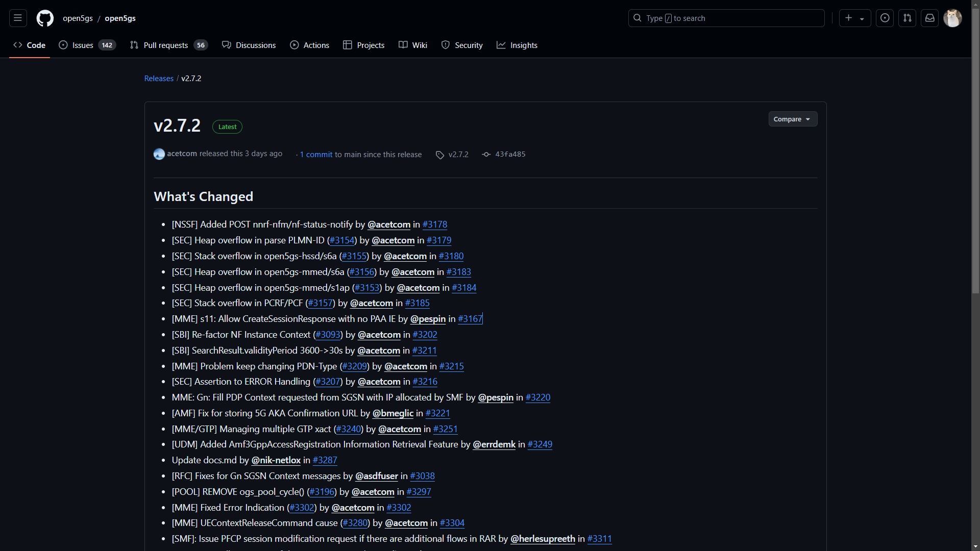The height and width of the screenshot is (551, 980).
Task: Open pull request #3311
Action: [600, 539]
